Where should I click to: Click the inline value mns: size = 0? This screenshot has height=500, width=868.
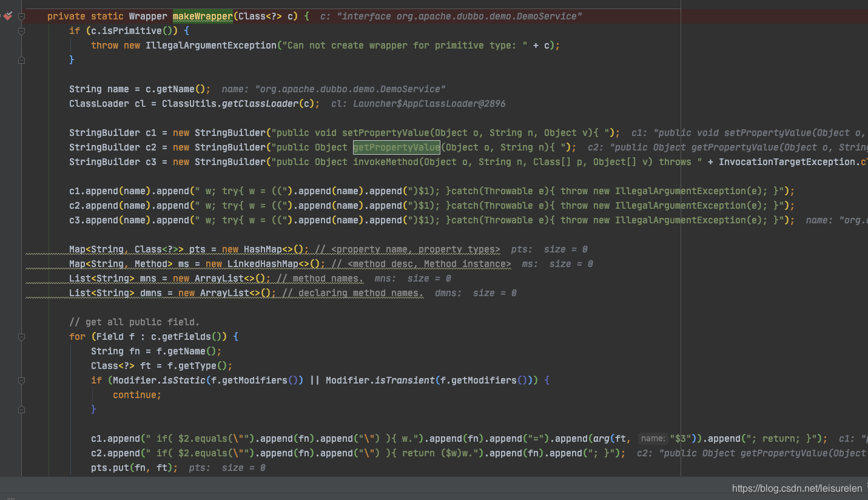413,279
